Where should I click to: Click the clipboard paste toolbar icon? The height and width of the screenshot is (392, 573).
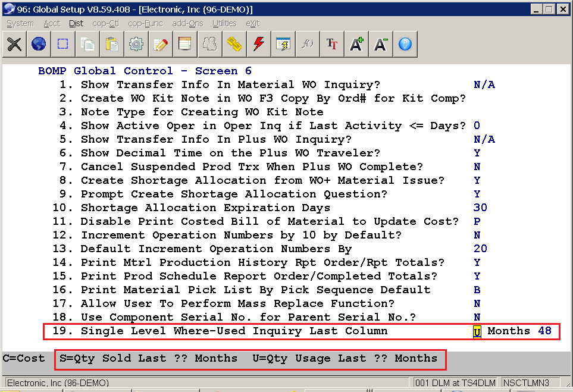click(x=112, y=45)
